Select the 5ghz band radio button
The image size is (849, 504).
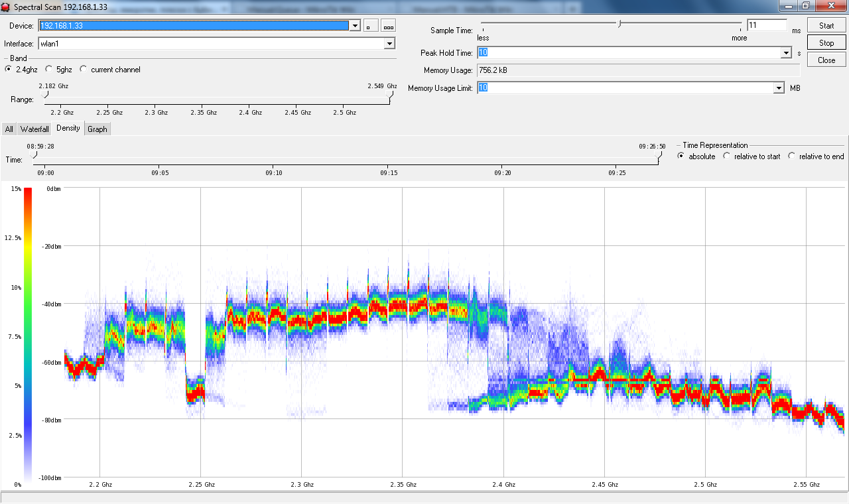tap(49, 70)
